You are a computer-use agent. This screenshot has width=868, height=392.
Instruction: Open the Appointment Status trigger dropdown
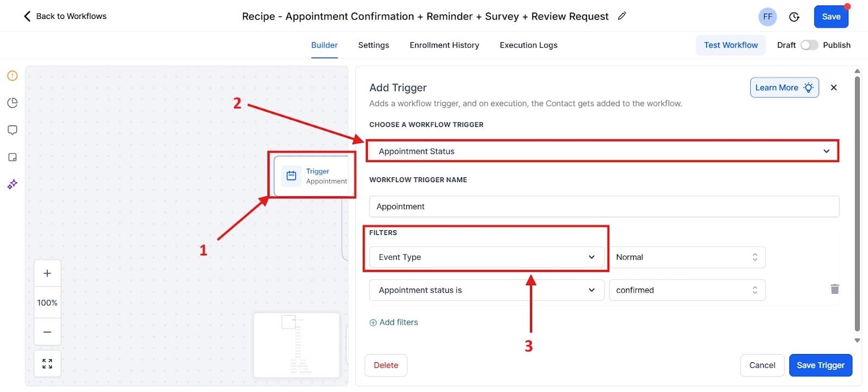click(603, 151)
